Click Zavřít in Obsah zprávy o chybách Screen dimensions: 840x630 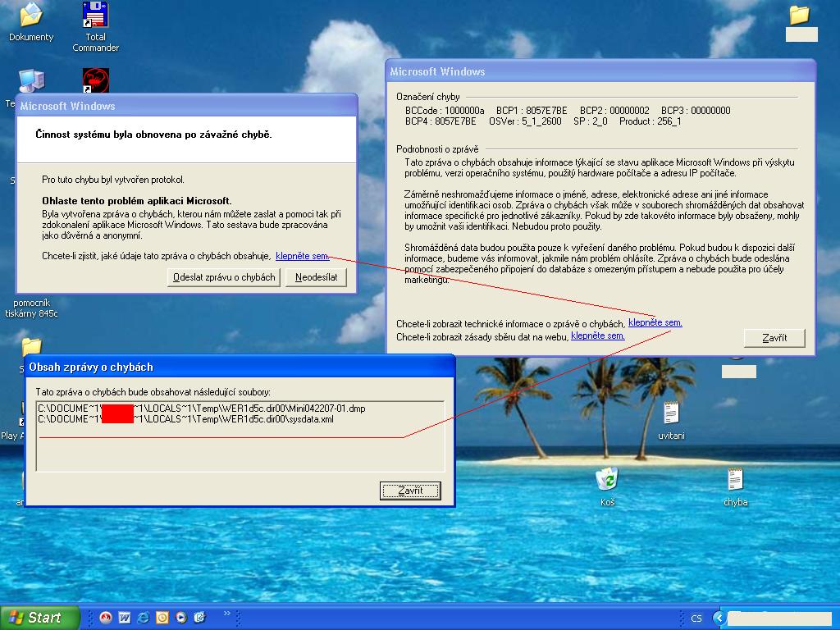point(410,491)
